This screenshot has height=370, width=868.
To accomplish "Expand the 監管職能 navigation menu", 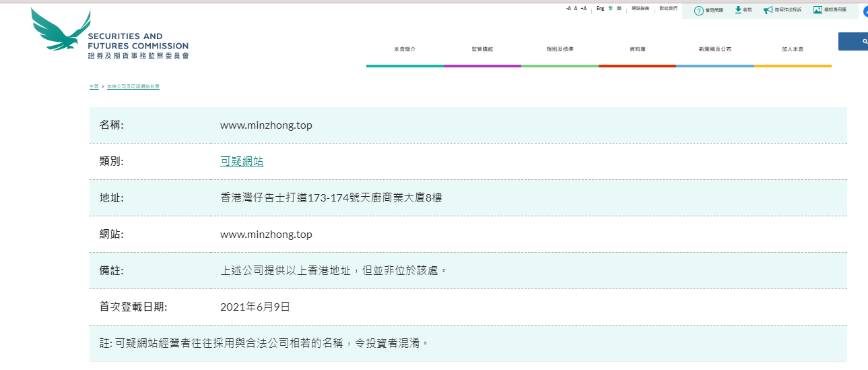I will 482,50.
